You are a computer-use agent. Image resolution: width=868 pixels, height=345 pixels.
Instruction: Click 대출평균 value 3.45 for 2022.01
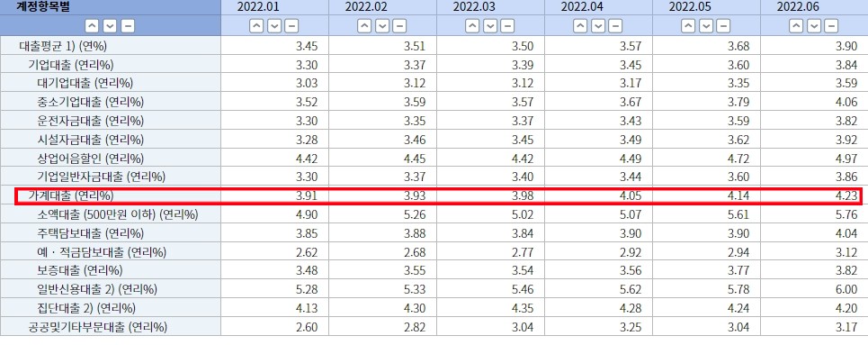(x=308, y=46)
